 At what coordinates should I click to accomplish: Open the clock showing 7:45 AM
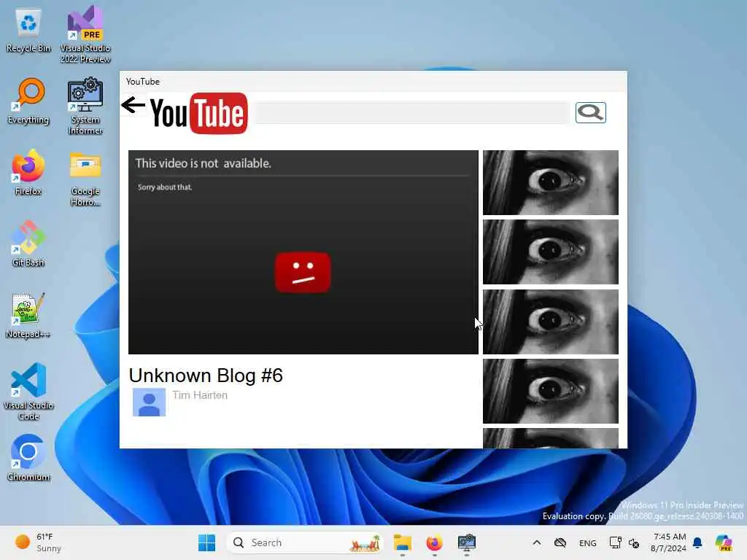point(669,542)
